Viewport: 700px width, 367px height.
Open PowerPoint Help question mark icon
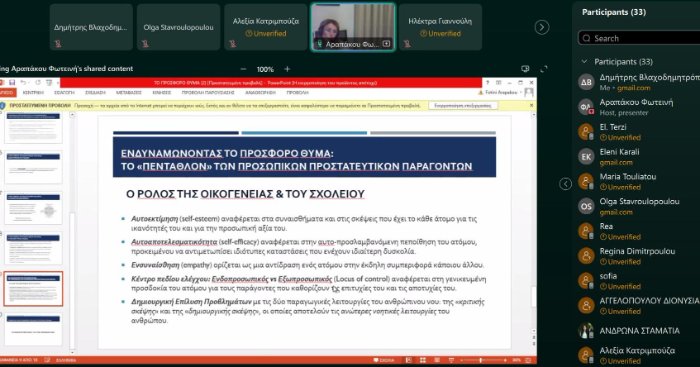tap(488, 83)
